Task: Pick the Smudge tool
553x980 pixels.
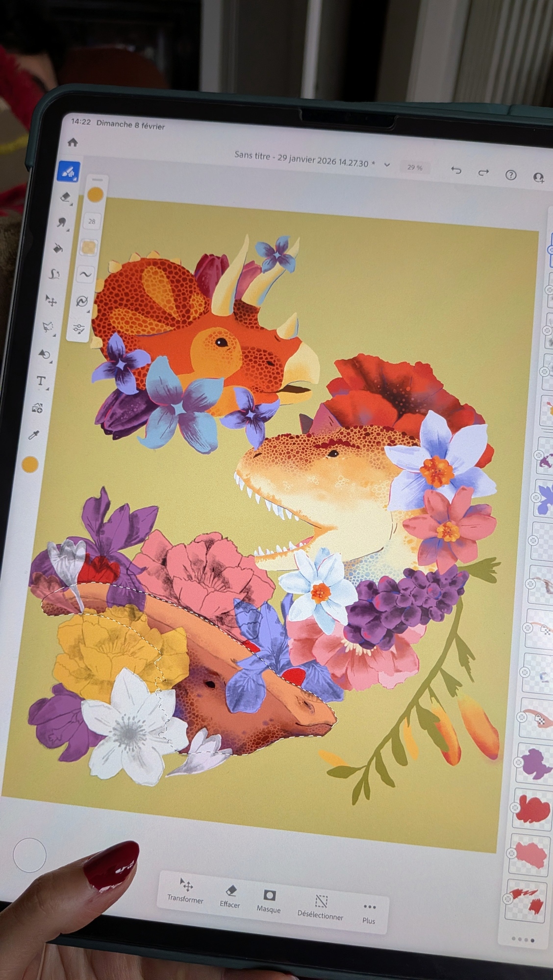Action: [61, 223]
